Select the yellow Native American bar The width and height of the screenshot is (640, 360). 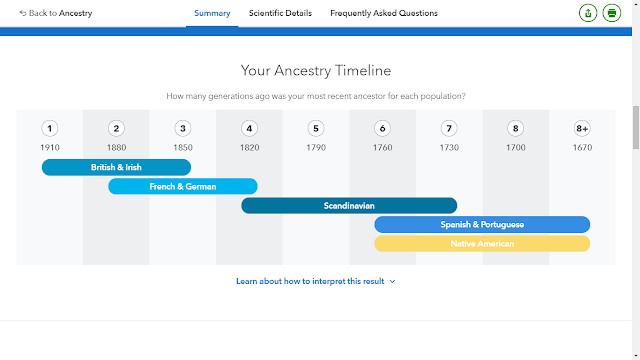pyautogui.click(x=482, y=244)
